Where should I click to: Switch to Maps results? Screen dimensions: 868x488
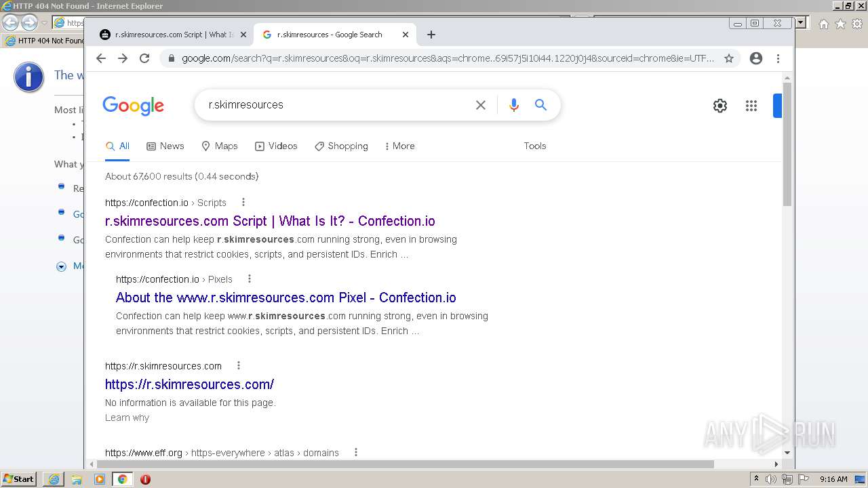pyautogui.click(x=220, y=146)
